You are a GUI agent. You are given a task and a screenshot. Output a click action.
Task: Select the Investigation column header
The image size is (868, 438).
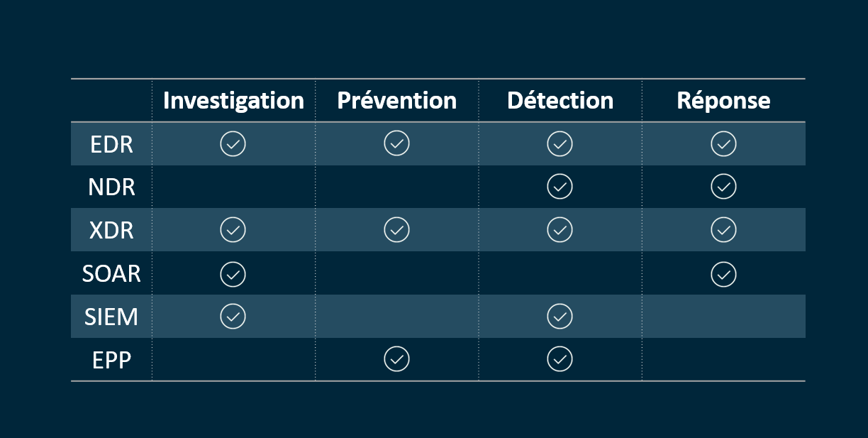click(x=233, y=101)
